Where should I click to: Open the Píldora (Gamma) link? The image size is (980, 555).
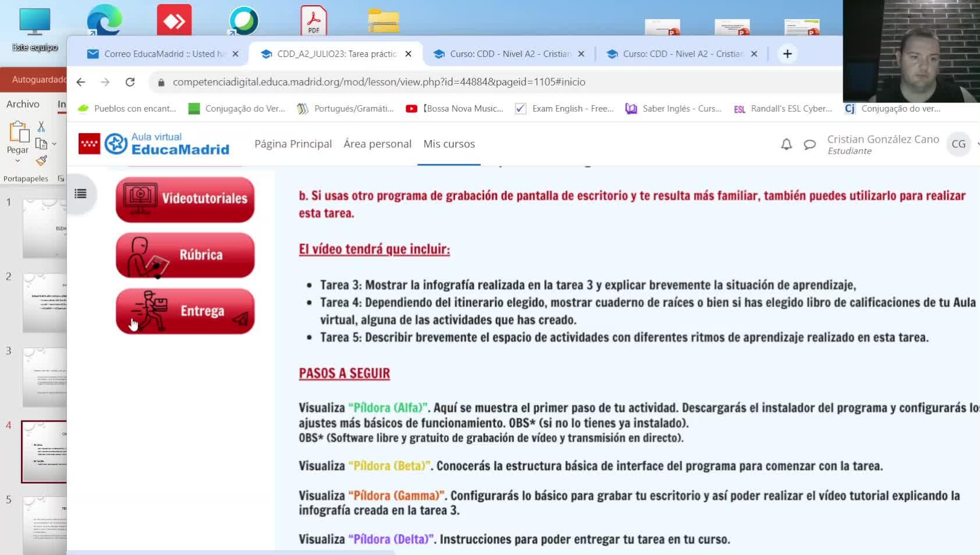click(x=397, y=496)
